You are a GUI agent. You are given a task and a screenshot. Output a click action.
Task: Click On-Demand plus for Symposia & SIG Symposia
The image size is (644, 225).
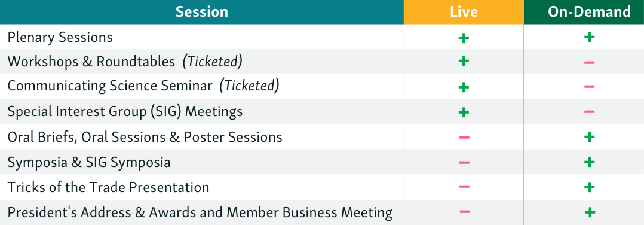[589, 162]
